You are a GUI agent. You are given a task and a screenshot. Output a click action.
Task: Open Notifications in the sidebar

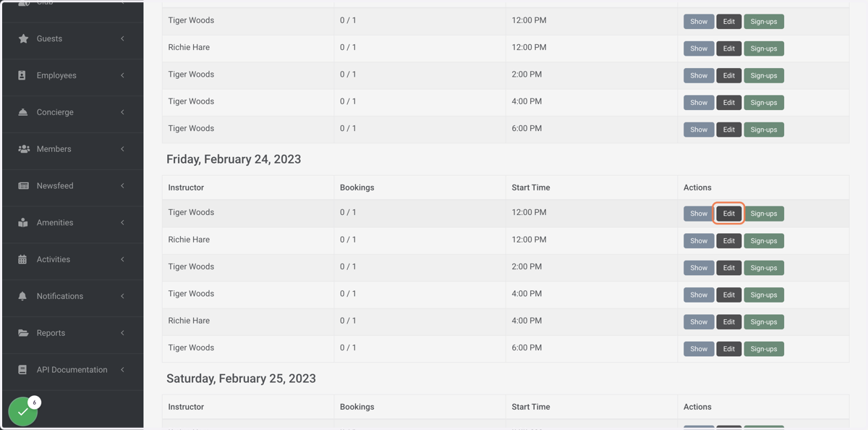pyautogui.click(x=72, y=296)
